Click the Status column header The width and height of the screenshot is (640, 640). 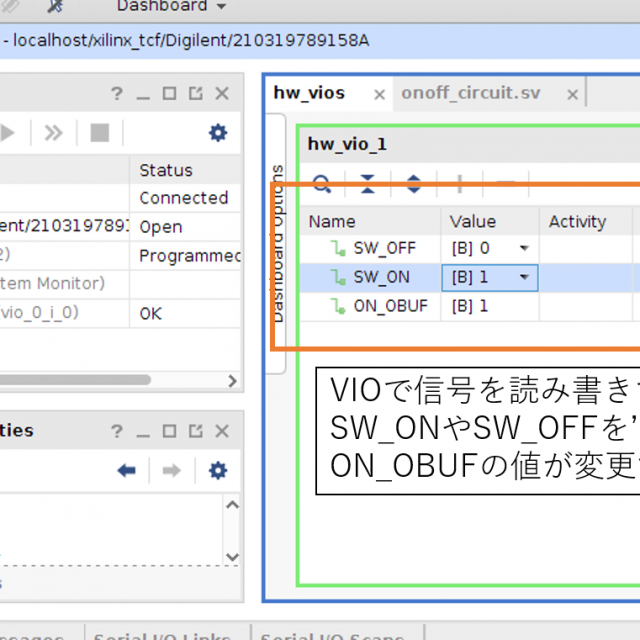(166, 170)
